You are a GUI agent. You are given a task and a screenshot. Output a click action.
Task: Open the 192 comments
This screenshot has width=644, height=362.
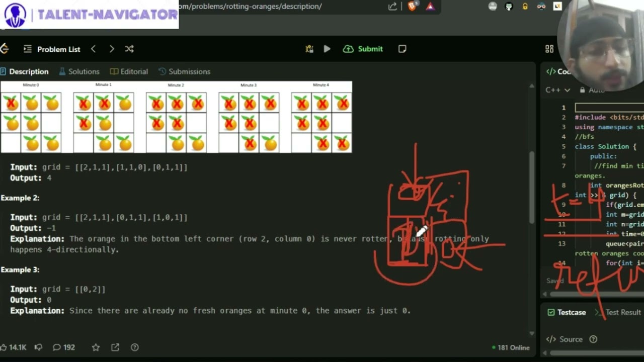[x=64, y=347]
